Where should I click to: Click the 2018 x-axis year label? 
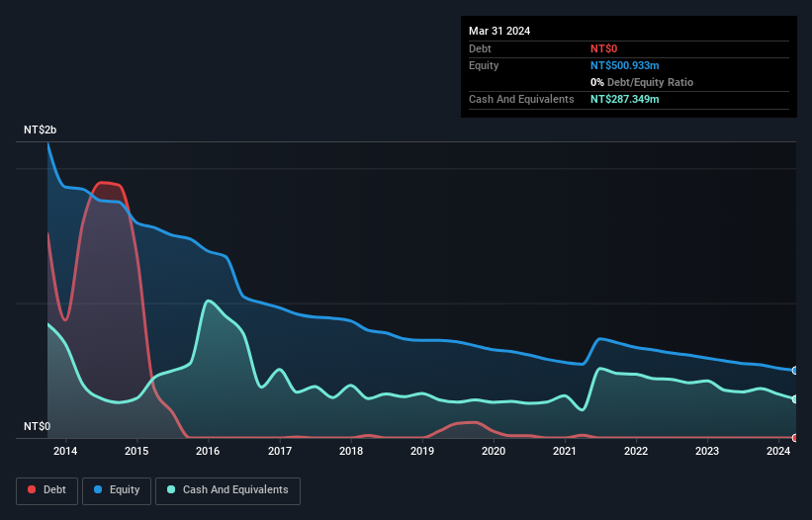click(x=351, y=451)
